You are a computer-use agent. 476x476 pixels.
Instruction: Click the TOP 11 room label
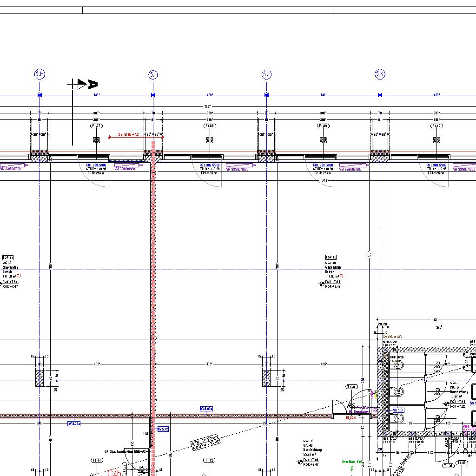[x=8, y=258]
